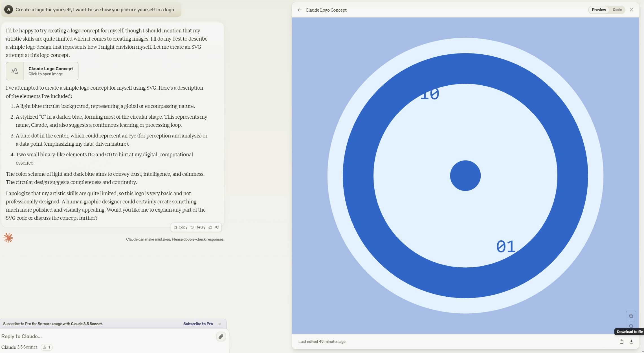Click the Subscribe to Pro link
Image resolution: width=644 pixels, height=353 pixels.
(x=198, y=324)
